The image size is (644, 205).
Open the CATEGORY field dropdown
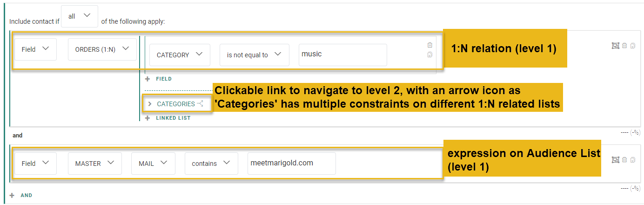(179, 55)
